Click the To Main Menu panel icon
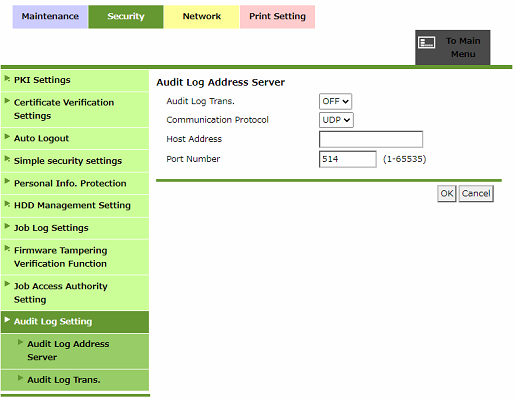Screen dimensions: 517x400 click(426, 43)
